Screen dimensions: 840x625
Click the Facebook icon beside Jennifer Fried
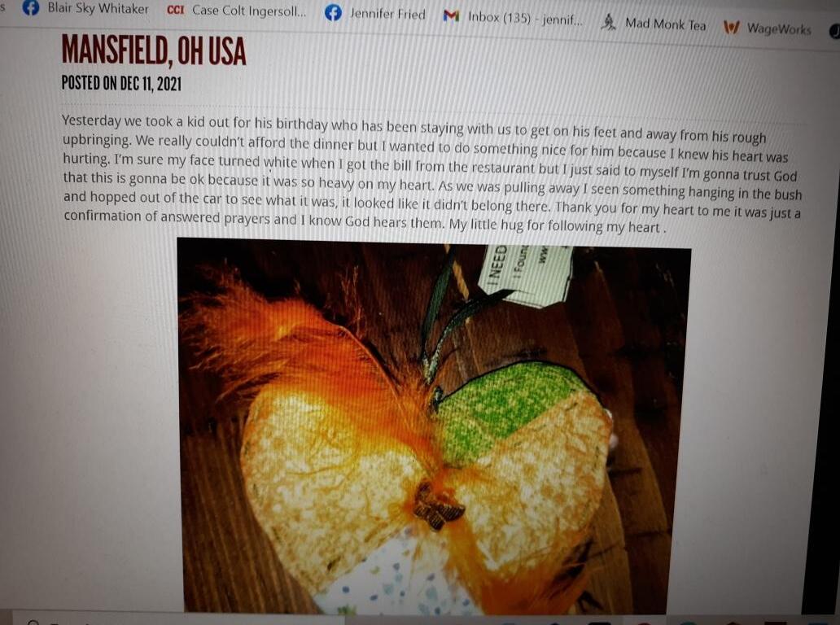[x=333, y=12]
